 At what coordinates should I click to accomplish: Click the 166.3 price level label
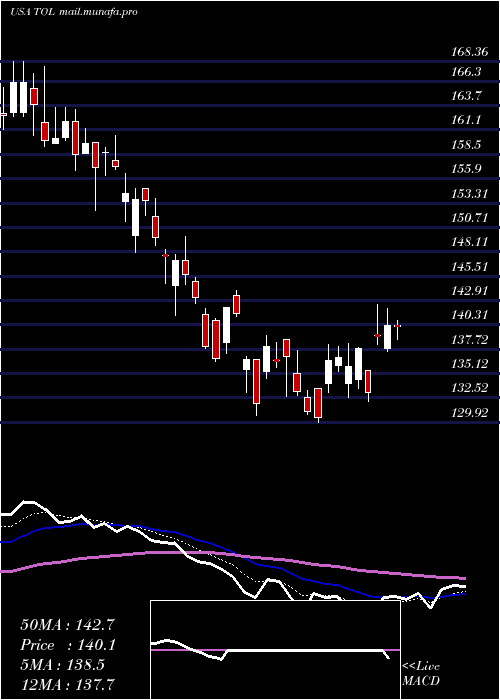coord(467,71)
